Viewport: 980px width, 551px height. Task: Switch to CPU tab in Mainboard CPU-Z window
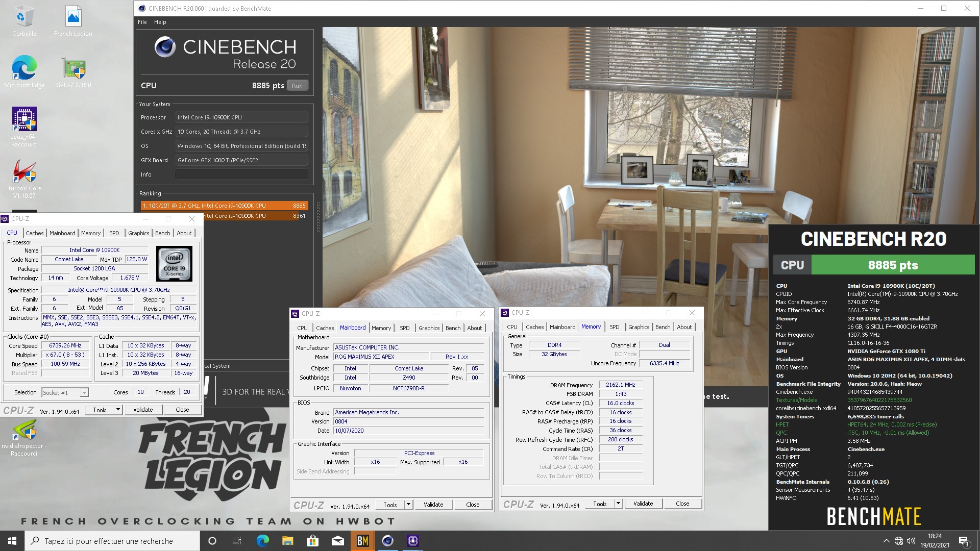coord(302,328)
